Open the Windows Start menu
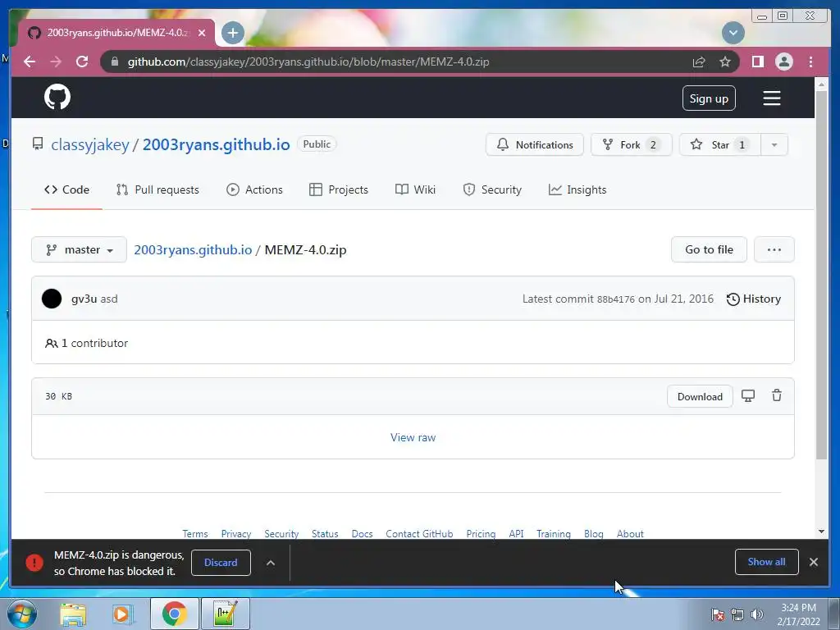840x630 pixels. (22, 614)
